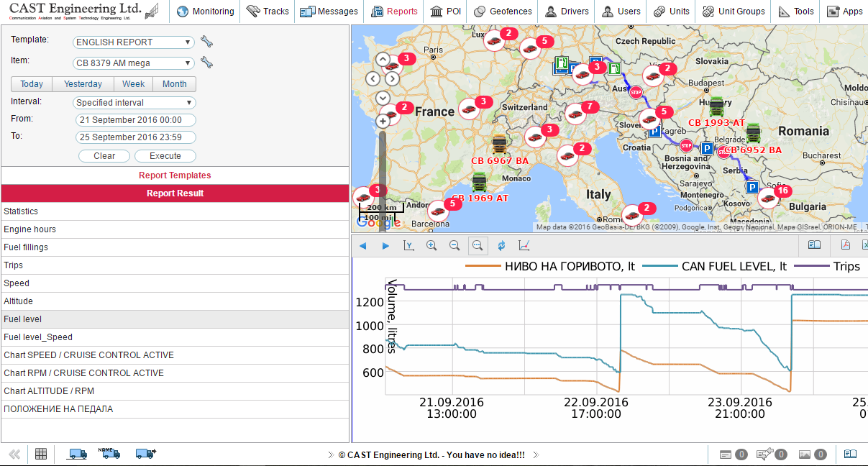Open Chart SPEED / CRUISE CONTROL ACTIVE
This screenshot has width=868, height=466.
click(175, 355)
